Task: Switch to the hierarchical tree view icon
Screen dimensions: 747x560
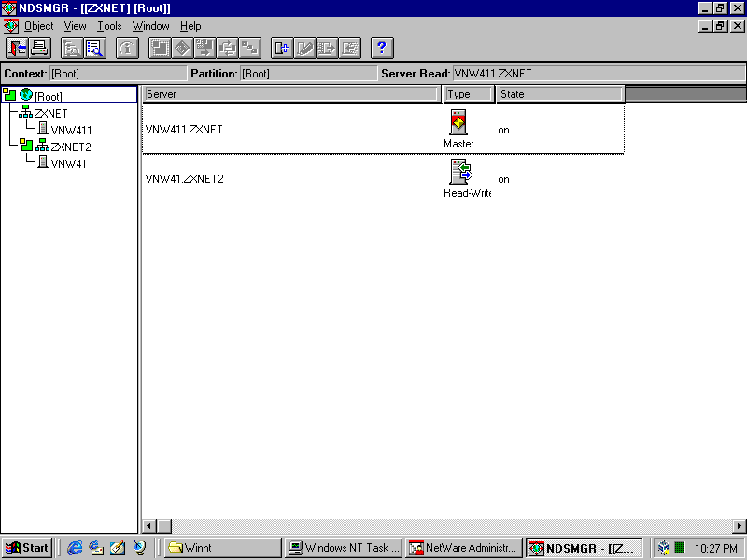Action: click(x=72, y=49)
